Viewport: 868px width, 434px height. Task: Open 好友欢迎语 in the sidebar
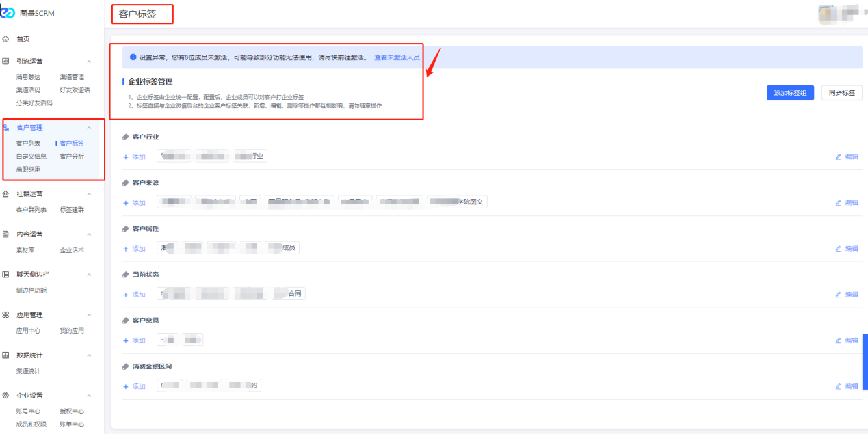[x=75, y=90]
